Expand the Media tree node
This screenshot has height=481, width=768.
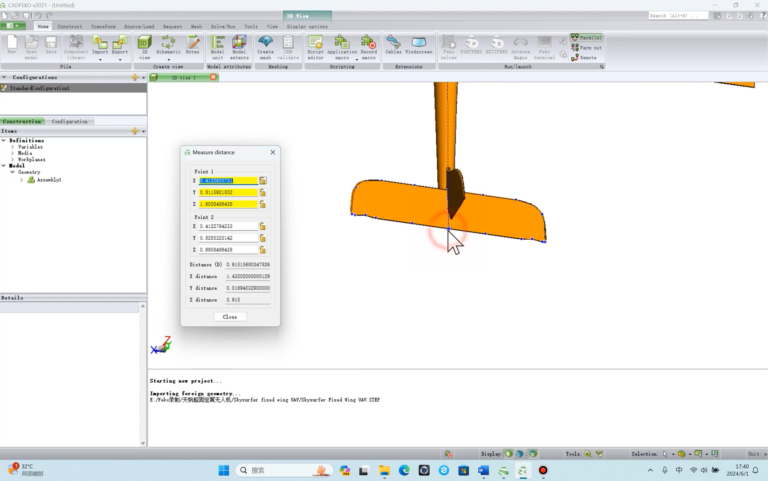coord(12,153)
